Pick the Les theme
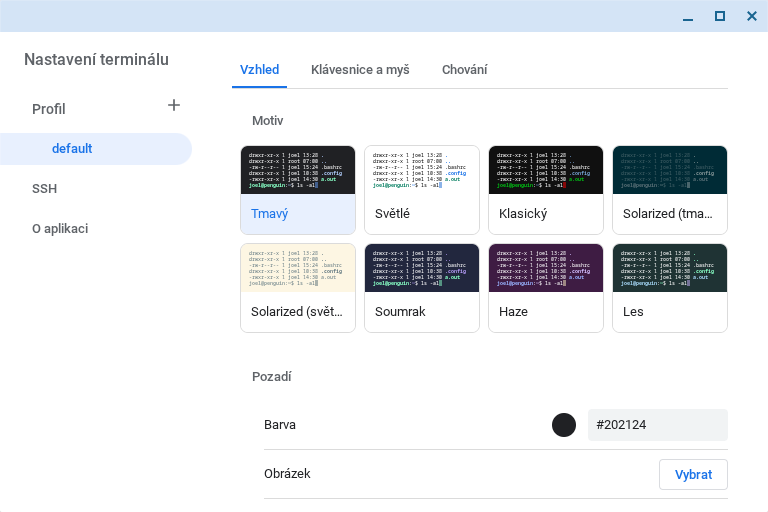Viewport: 768px width, 512px height. [670, 288]
